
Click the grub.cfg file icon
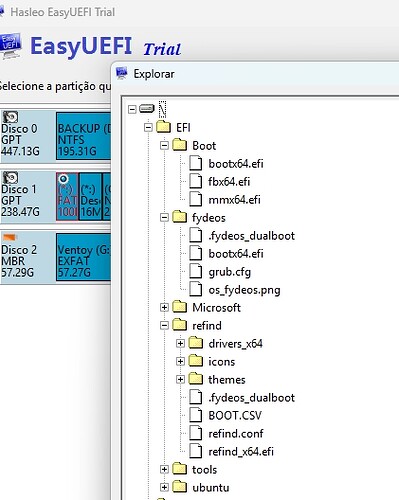(196, 271)
